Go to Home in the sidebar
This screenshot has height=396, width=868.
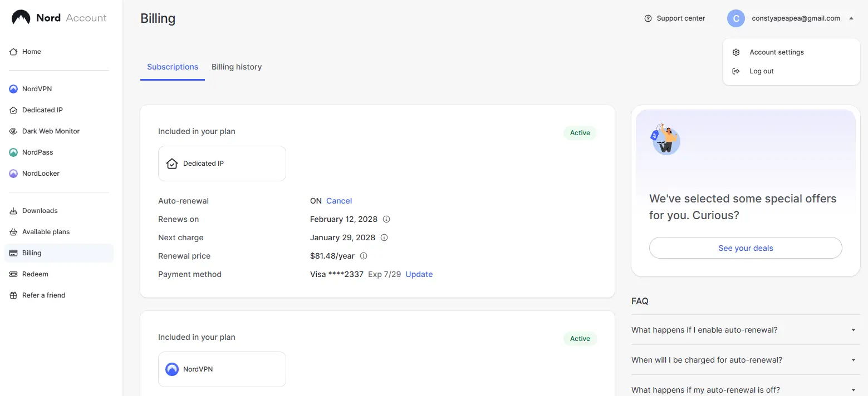(59, 52)
